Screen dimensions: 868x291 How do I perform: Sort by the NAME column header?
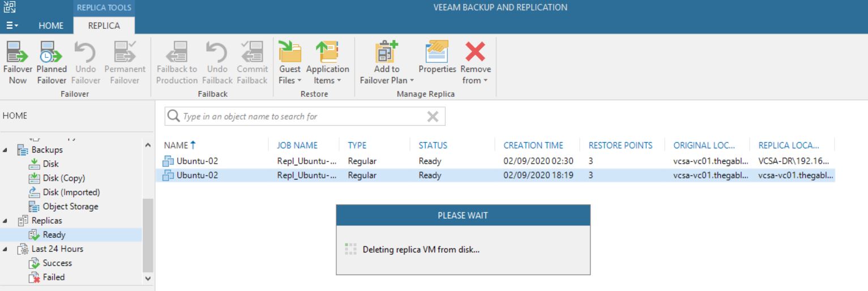point(179,145)
